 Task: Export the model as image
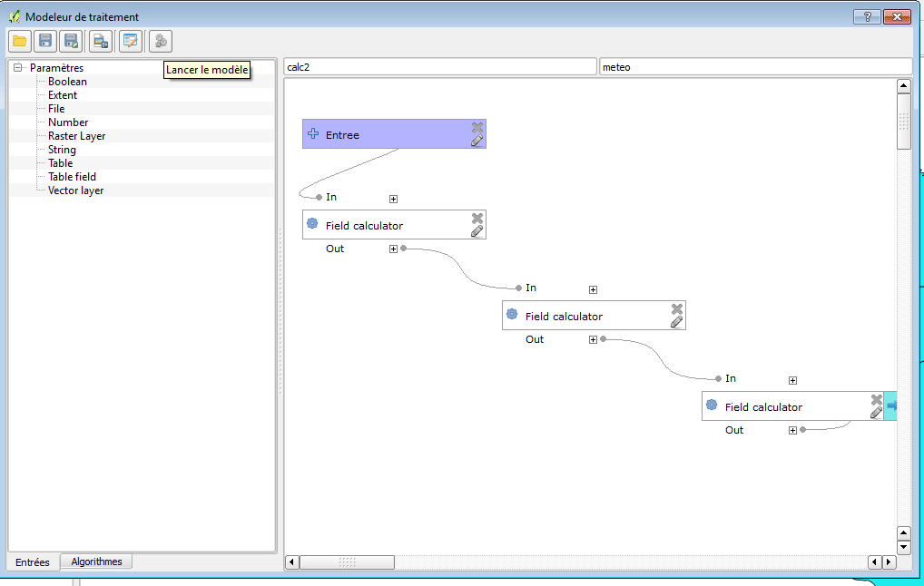coord(101,41)
